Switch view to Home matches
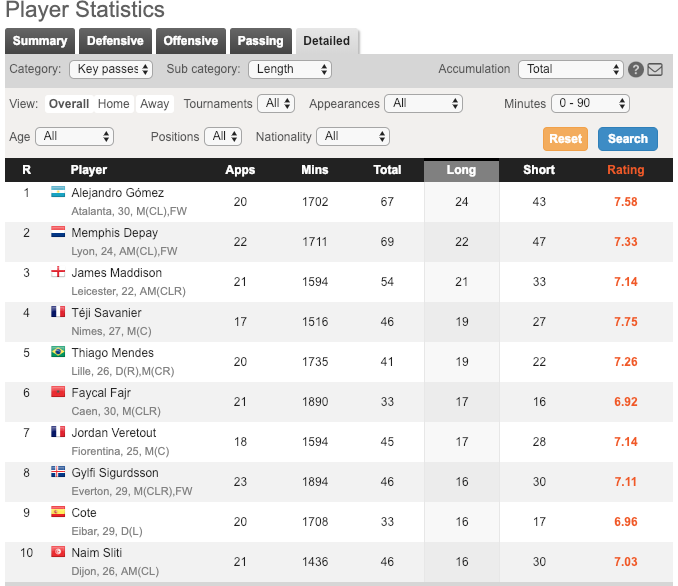678x586 pixels. coord(113,104)
